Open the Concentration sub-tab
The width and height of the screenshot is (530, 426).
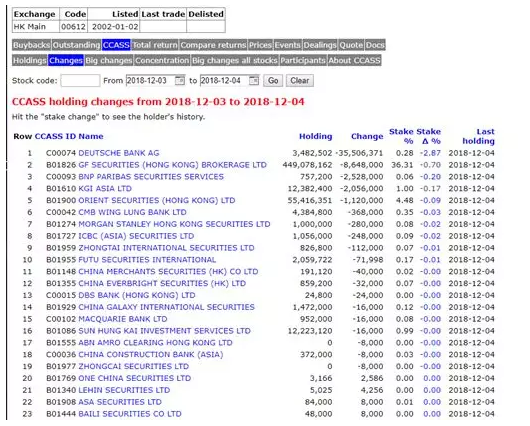click(162, 61)
